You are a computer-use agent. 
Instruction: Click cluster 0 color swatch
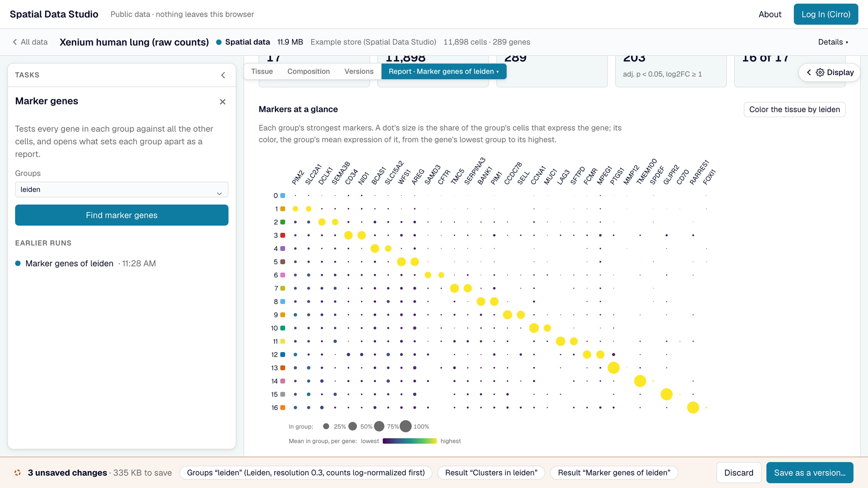[x=283, y=196]
